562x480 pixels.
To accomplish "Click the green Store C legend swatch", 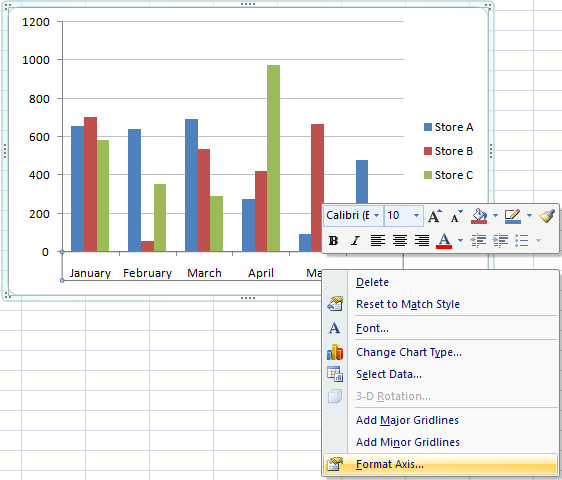I will click(x=428, y=175).
